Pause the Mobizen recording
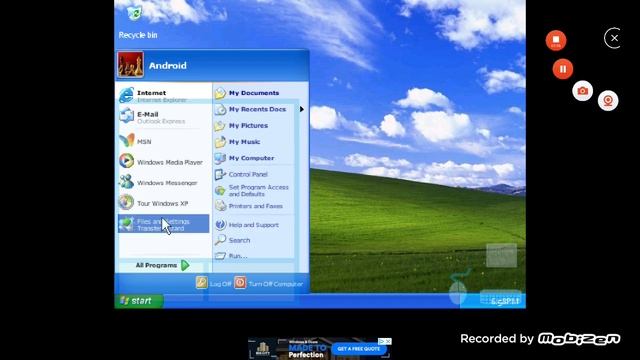Viewport: 640px width, 360px height. [x=563, y=69]
